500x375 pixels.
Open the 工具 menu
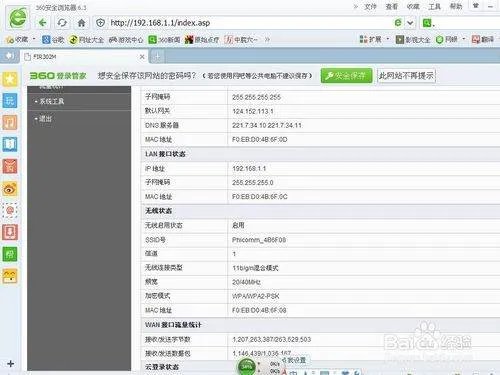[434, 6]
